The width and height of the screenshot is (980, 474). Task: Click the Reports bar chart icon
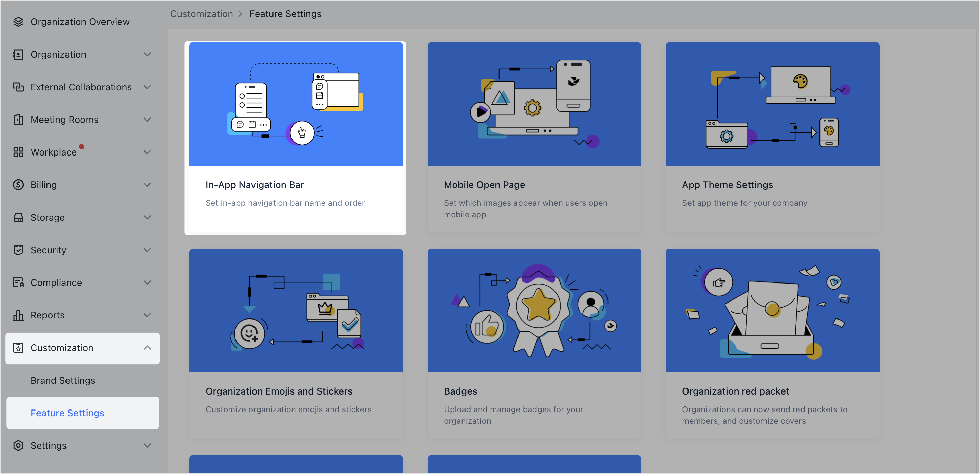click(x=18, y=315)
